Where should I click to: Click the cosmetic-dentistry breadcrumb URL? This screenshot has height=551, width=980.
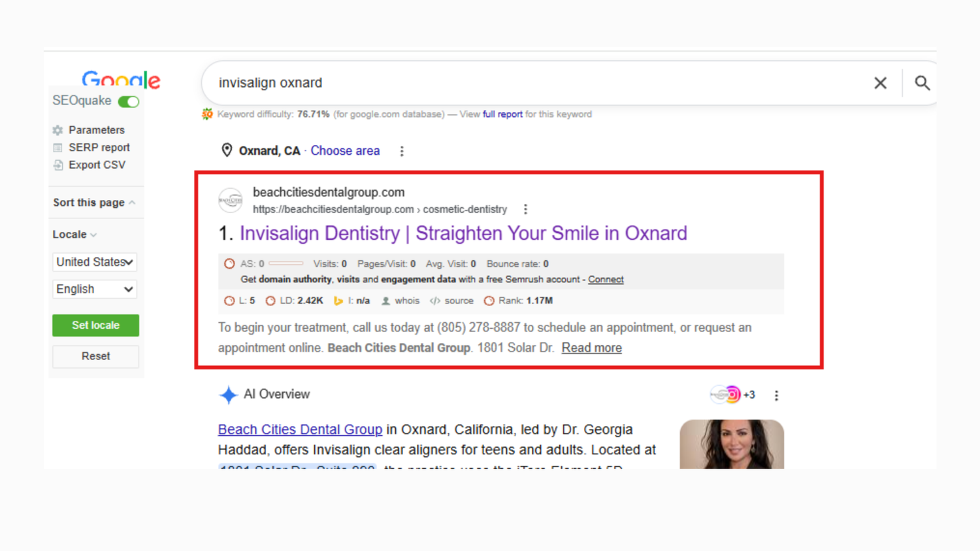pos(465,210)
